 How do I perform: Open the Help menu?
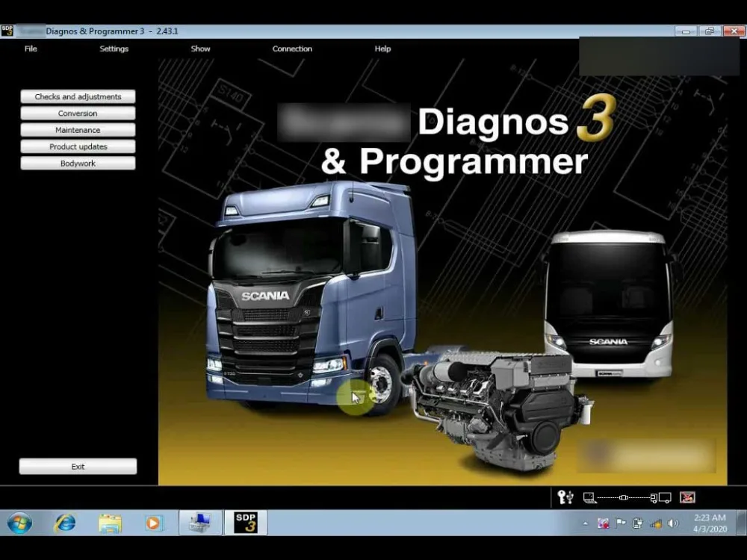point(382,49)
